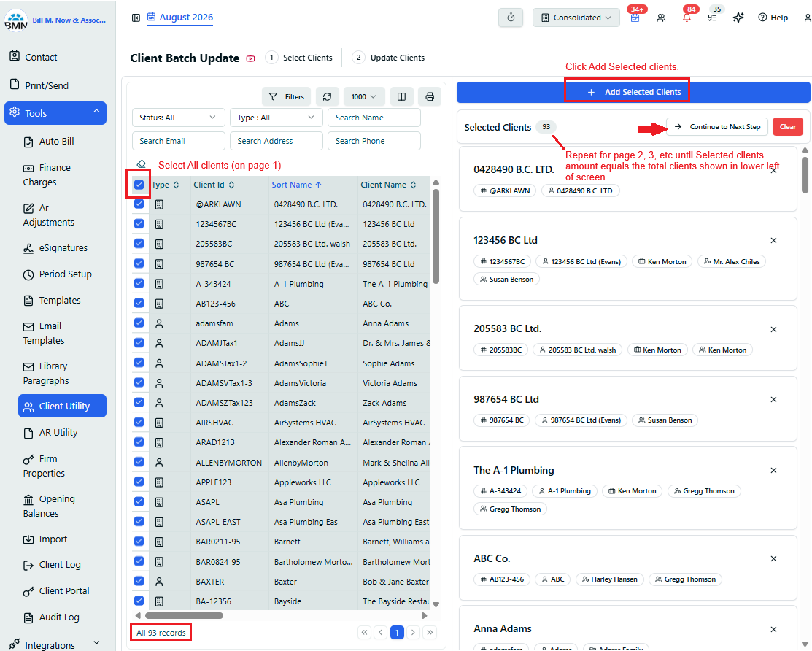Click the client table vertical scrollbar
The image size is (812, 651).
point(436,236)
